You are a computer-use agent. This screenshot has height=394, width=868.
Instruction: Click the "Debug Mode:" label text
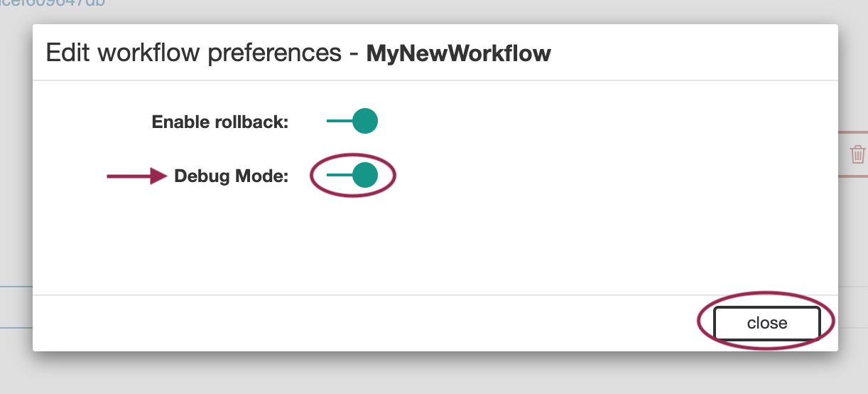click(x=231, y=176)
